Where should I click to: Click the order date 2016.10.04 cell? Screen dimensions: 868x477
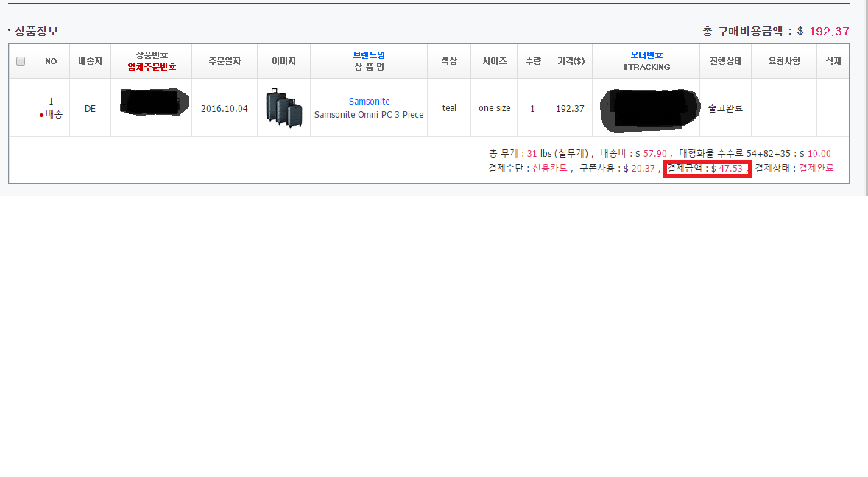click(x=225, y=108)
